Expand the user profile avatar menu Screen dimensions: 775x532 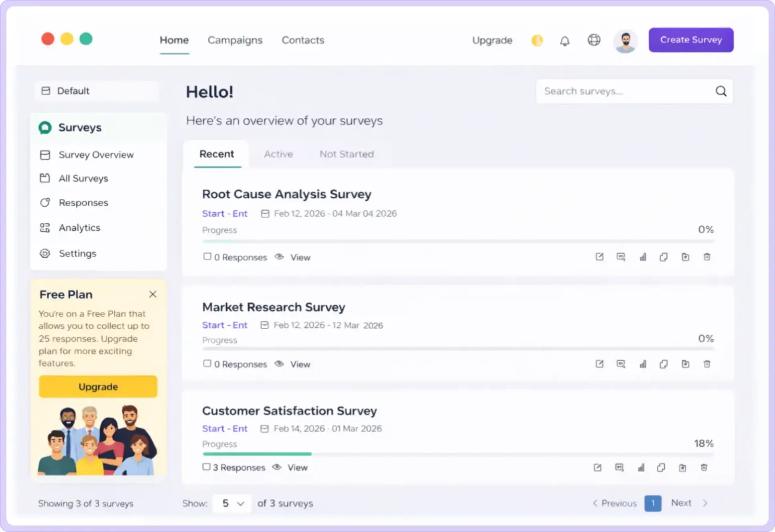625,40
